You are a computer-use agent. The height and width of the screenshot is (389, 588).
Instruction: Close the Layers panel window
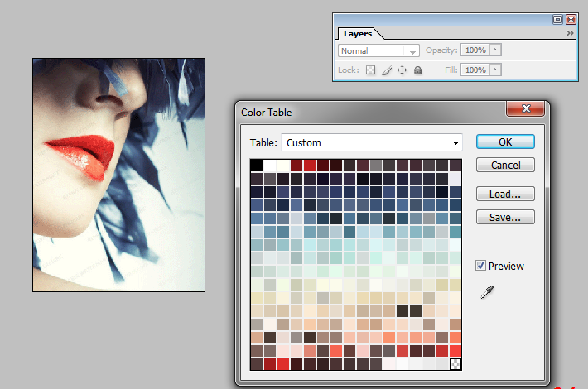[x=571, y=20]
